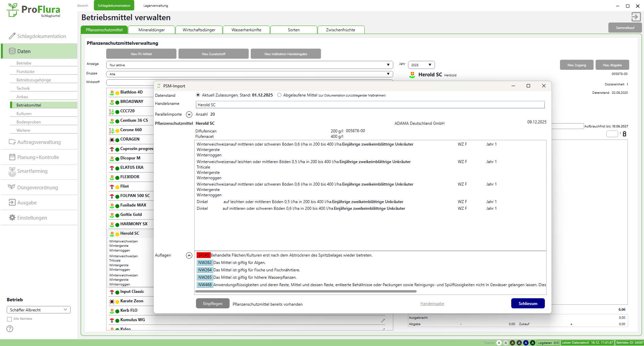Screen dimensions: 644x346
Task: Click the help question mark icon
Action: click(x=10, y=329)
